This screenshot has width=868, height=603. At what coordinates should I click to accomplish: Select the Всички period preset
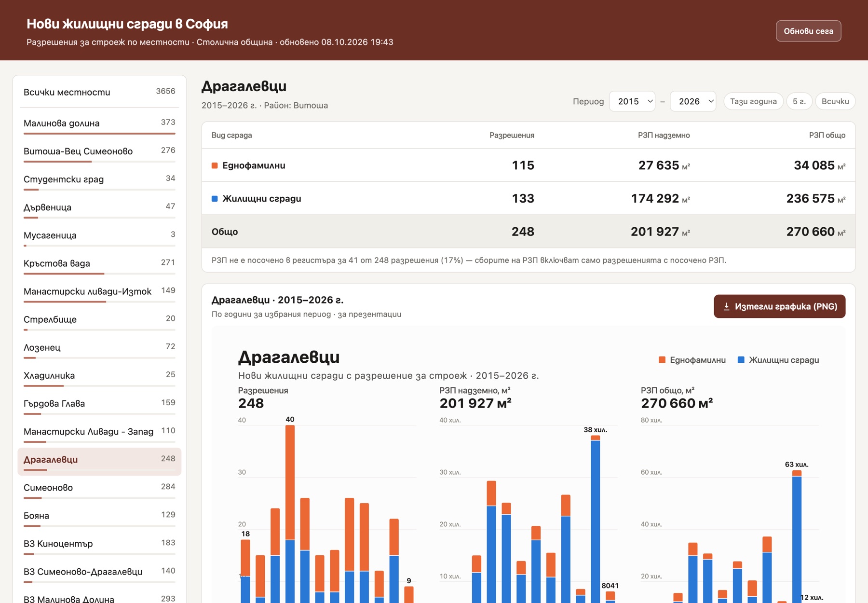point(835,101)
